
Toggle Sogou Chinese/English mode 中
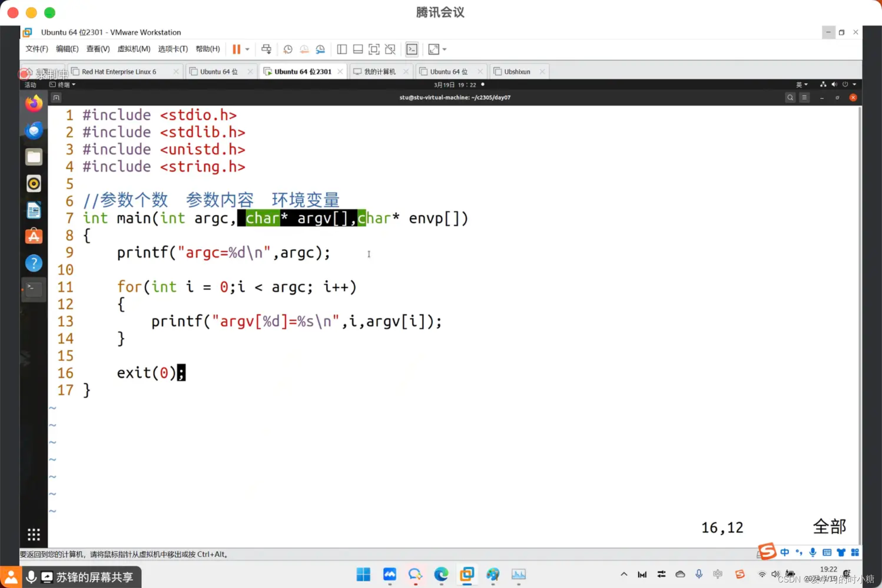pyautogui.click(x=785, y=552)
